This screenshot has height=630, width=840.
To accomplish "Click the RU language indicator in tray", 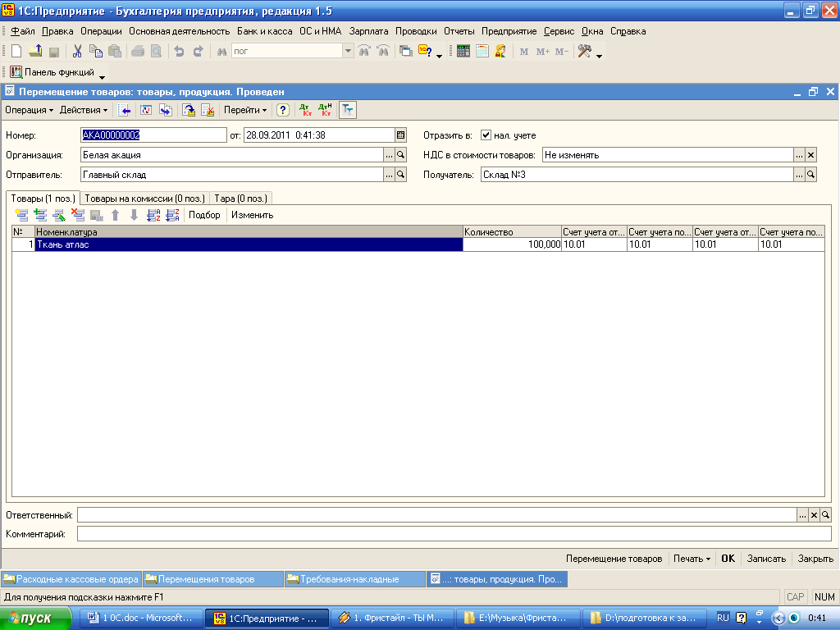I will (723, 619).
